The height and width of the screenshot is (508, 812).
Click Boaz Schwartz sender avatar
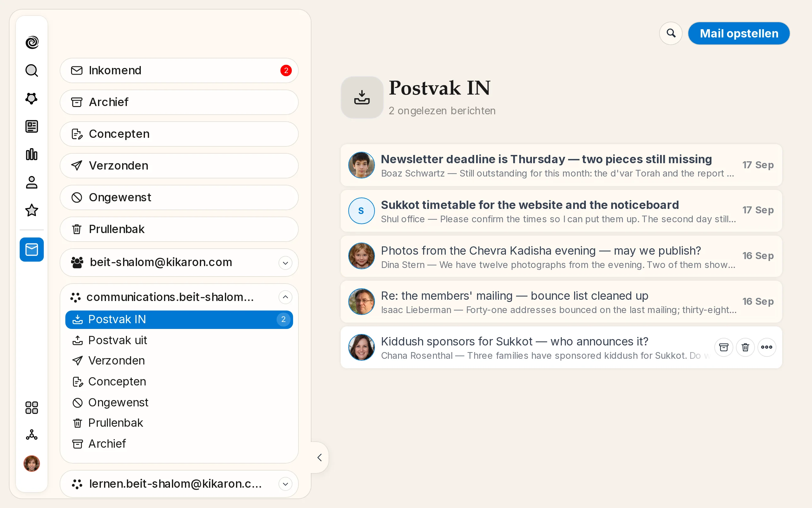click(x=361, y=165)
